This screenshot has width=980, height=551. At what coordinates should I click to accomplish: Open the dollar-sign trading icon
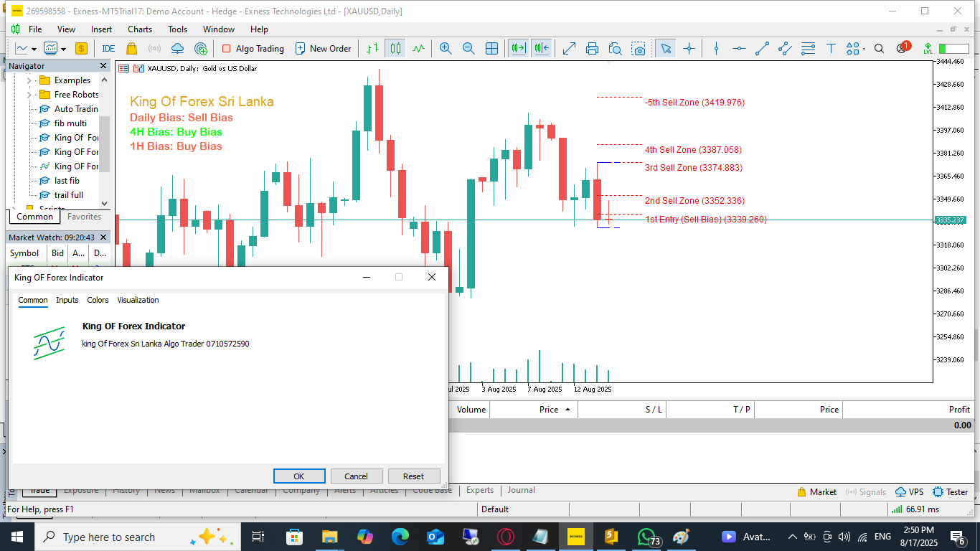click(81, 49)
